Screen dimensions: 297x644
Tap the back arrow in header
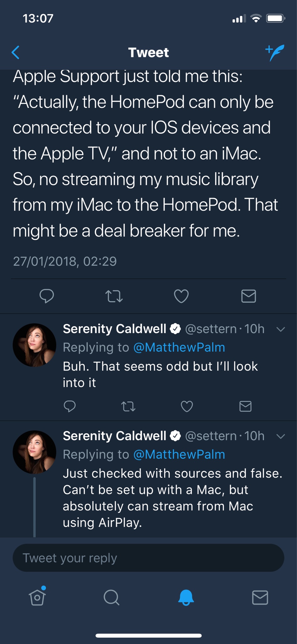click(x=16, y=53)
